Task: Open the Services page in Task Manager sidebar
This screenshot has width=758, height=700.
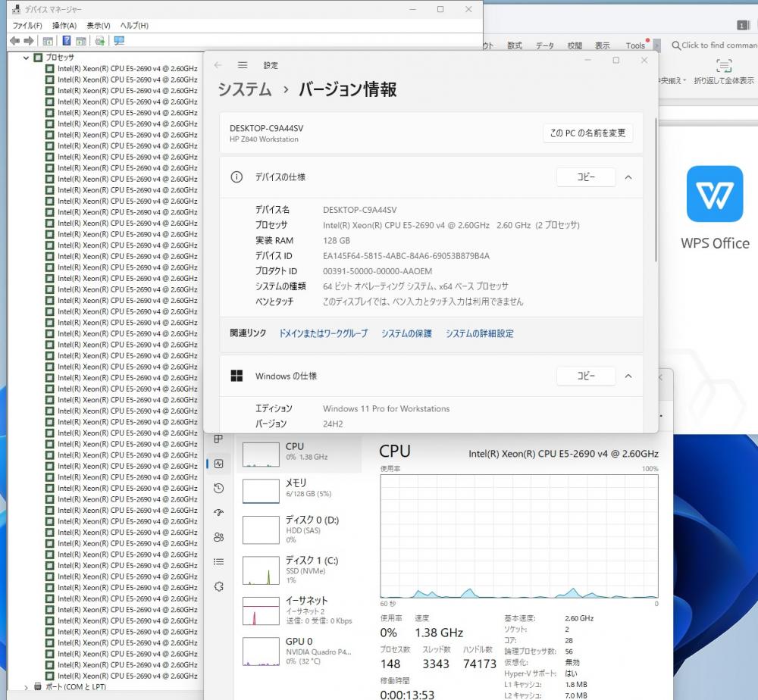Action: (x=218, y=586)
